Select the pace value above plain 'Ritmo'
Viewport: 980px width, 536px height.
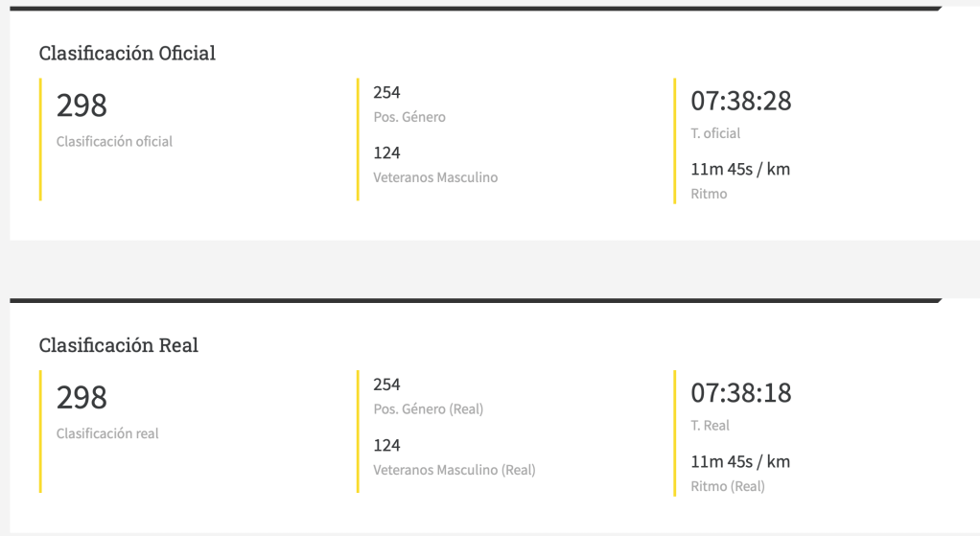[740, 170]
